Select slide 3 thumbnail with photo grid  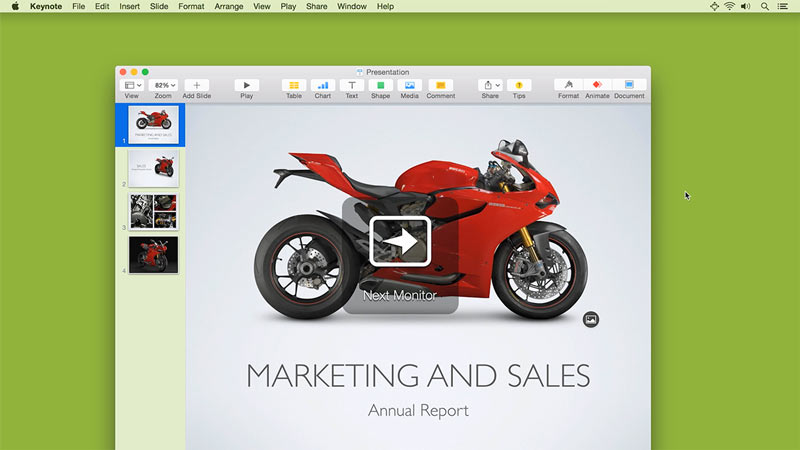(154, 211)
